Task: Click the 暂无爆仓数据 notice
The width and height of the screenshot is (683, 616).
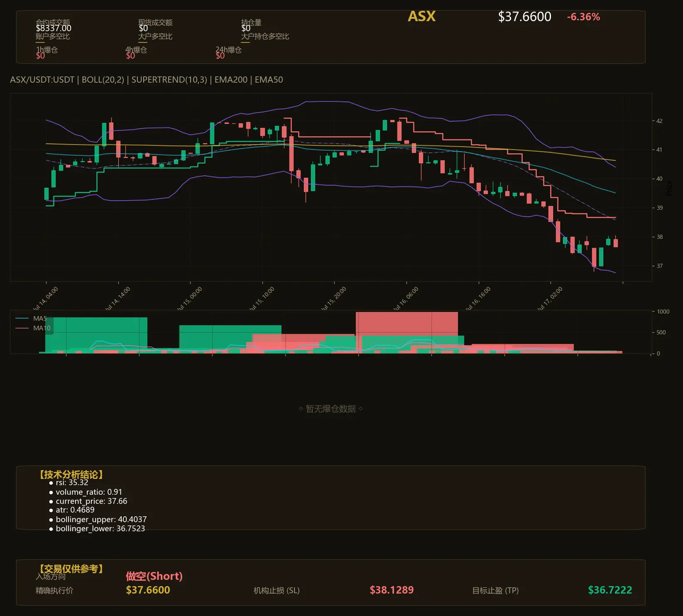Action: (x=331, y=409)
